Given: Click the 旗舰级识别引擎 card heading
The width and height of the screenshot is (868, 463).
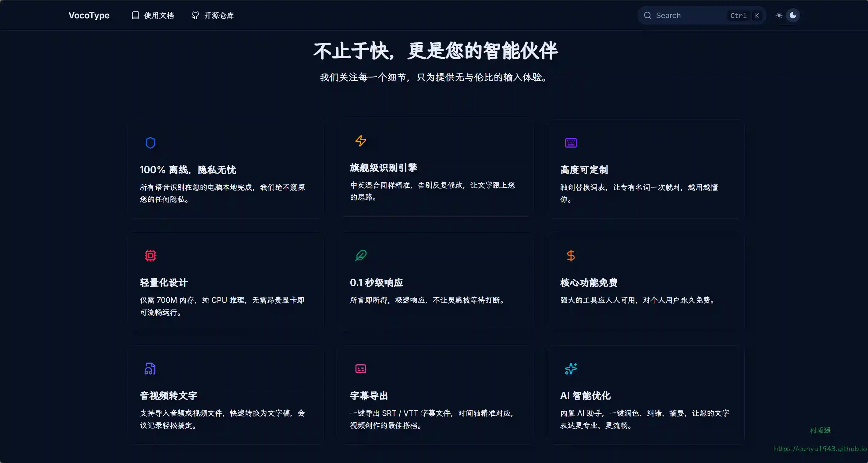Looking at the screenshot, I should [383, 168].
